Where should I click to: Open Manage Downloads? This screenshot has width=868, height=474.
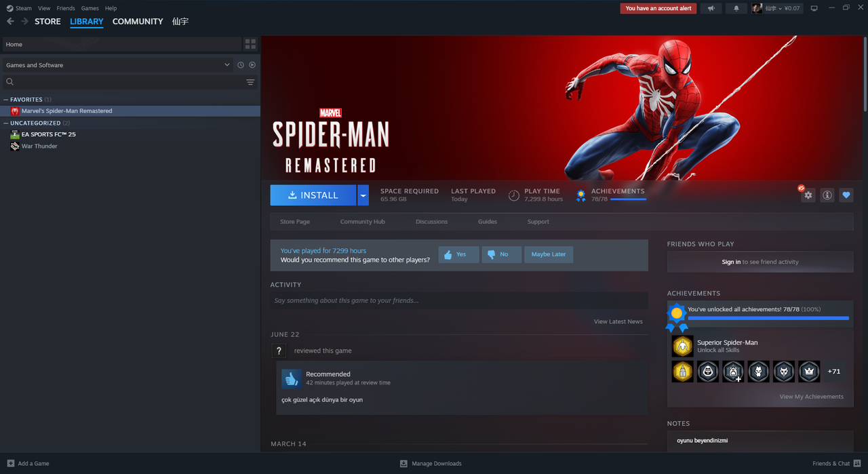point(431,464)
